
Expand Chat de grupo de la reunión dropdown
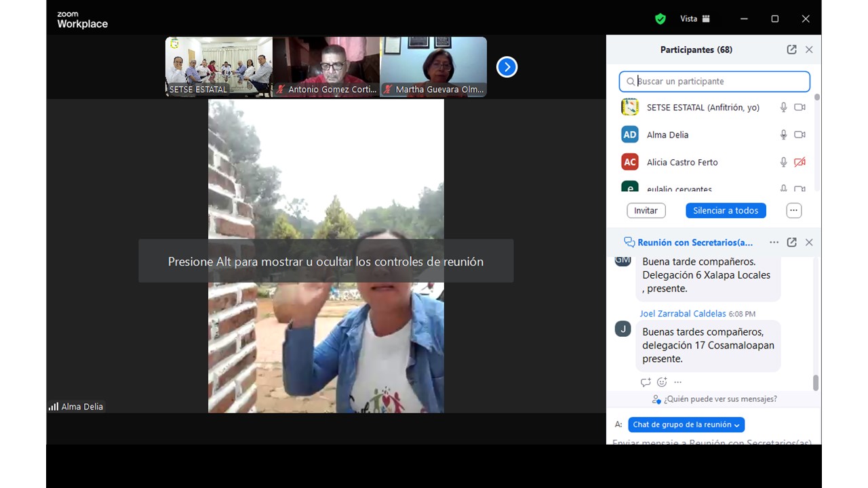click(686, 425)
